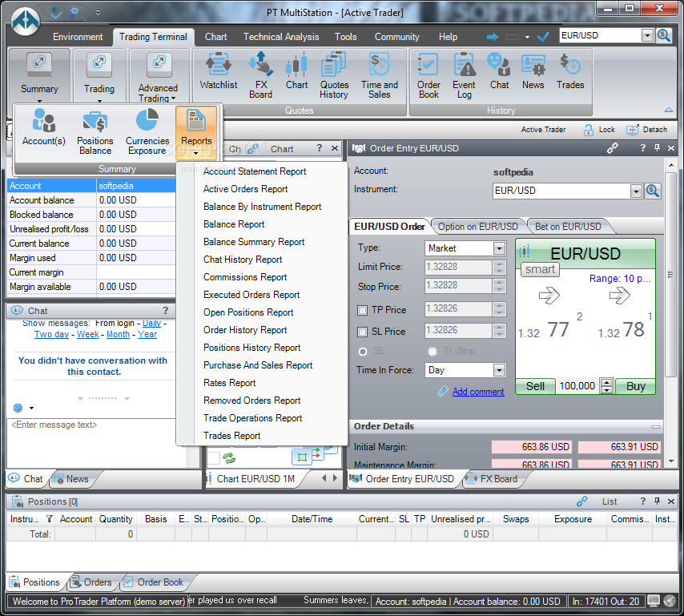
Task: Expand the Summary ribbon dropdown
Action: pos(39,101)
